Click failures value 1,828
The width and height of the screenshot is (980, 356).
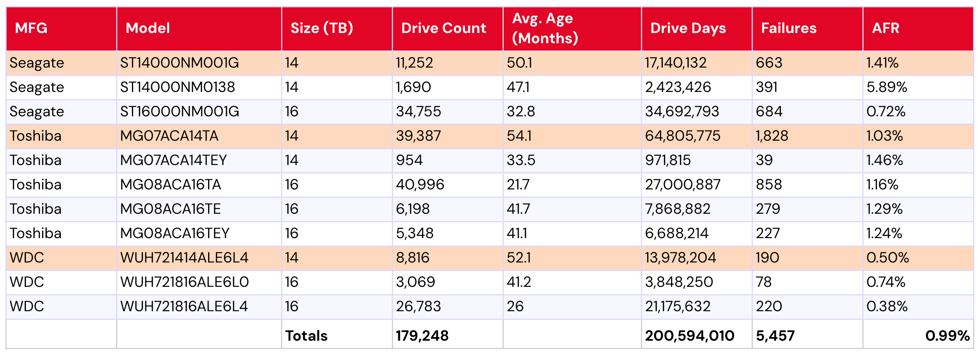coord(772,136)
